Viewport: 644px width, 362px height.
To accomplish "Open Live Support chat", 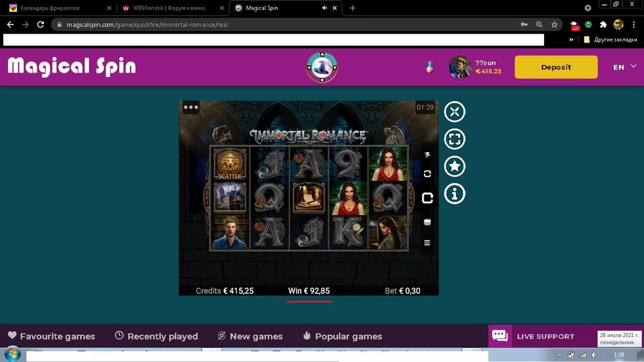I will click(x=533, y=336).
